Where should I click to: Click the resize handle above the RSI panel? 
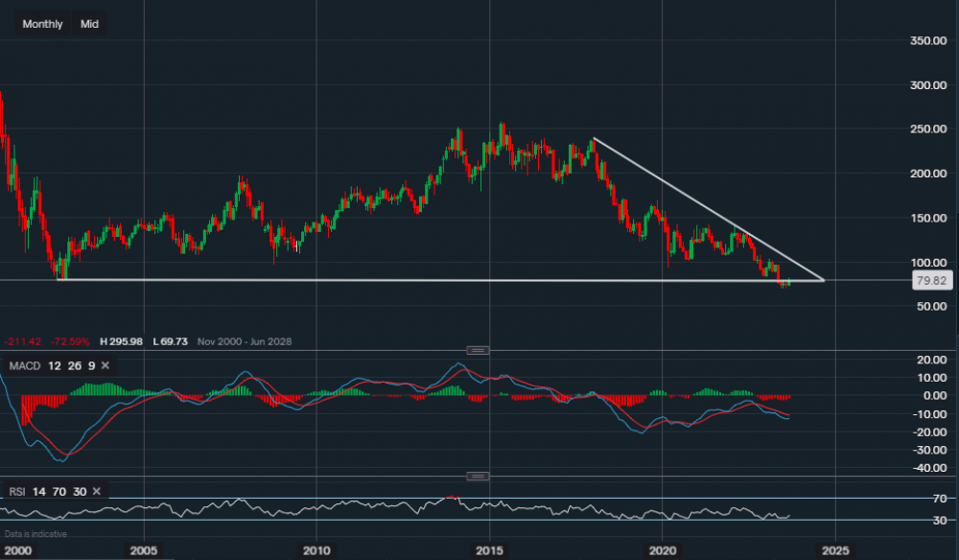[x=478, y=476]
